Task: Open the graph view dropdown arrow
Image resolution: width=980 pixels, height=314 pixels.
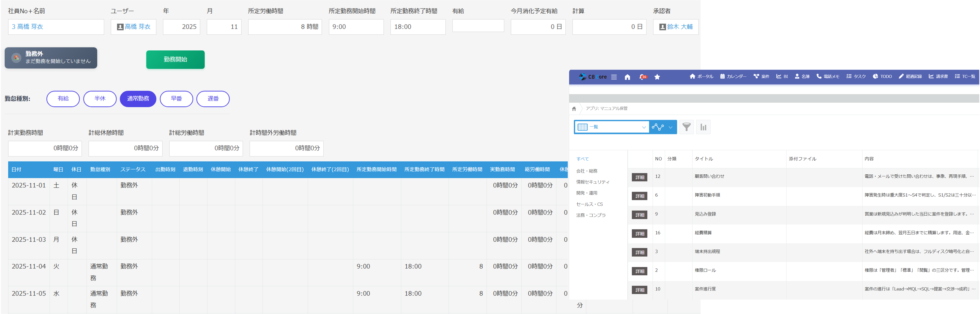Action: [670, 127]
